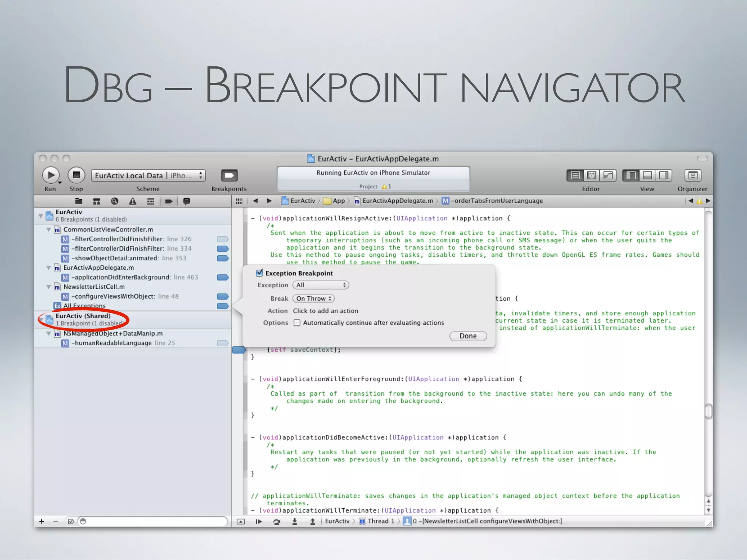Click the Done button

(x=468, y=336)
